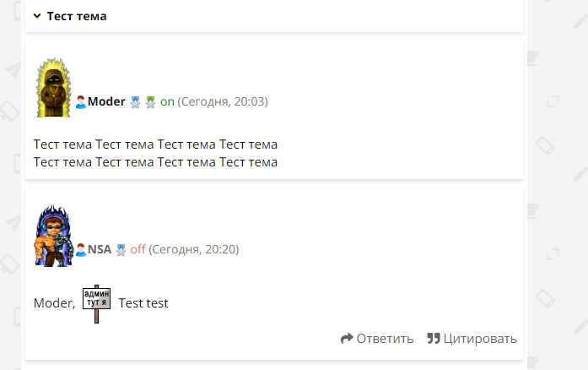Click the user icon beside NSA

pos(81,250)
